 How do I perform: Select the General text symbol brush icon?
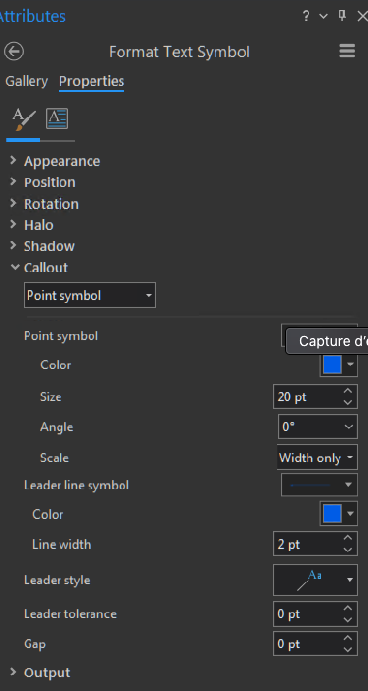pyautogui.click(x=23, y=119)
